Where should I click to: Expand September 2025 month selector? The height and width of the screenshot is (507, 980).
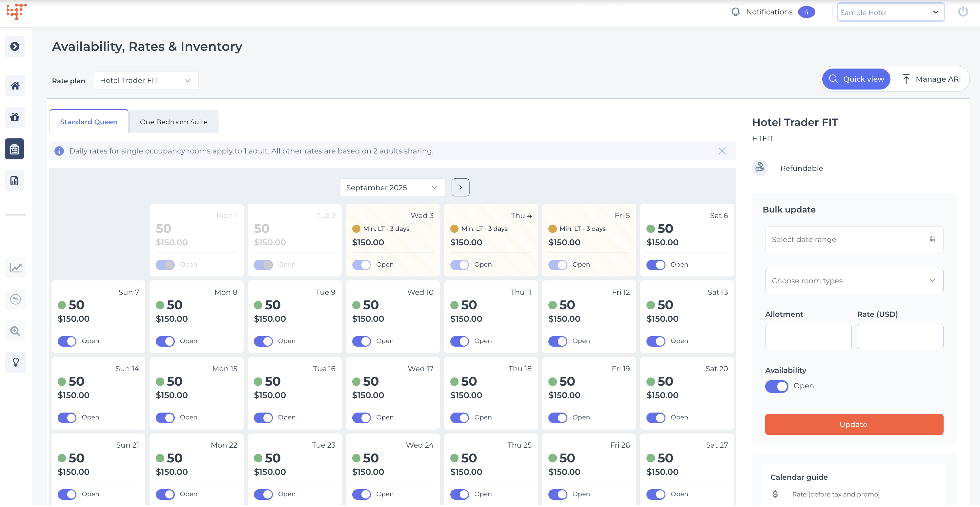[392, 188]
